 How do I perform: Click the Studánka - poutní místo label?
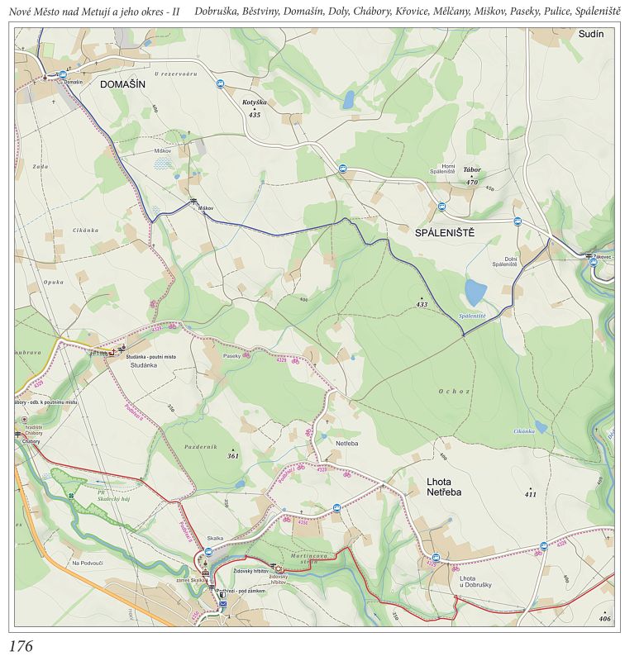pos(151,357)
